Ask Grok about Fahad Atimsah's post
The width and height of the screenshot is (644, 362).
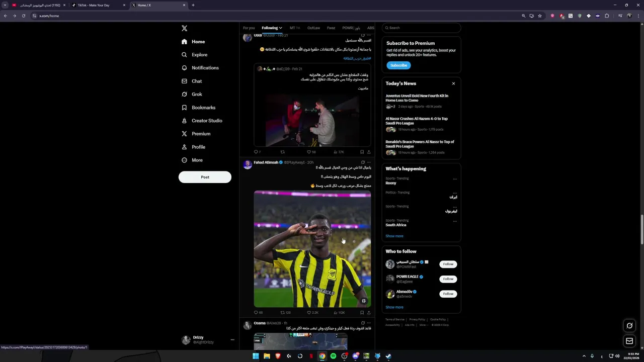click(x=363, y=162)
